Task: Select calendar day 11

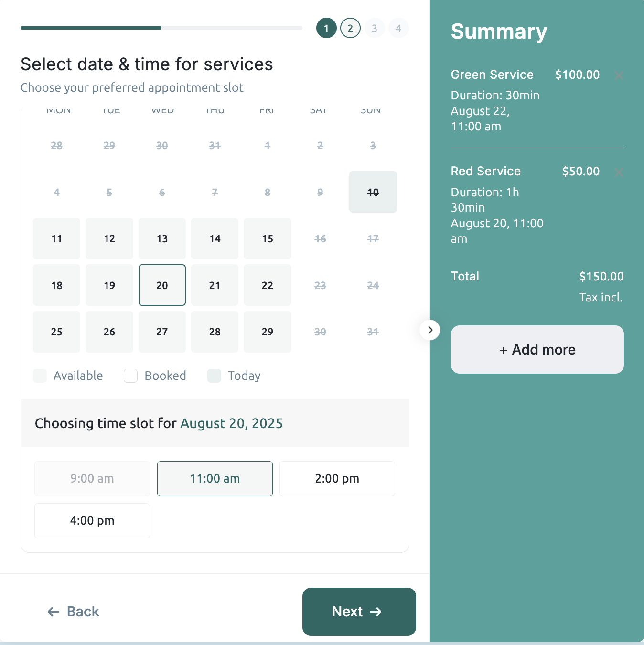Action: coord(57,238)
